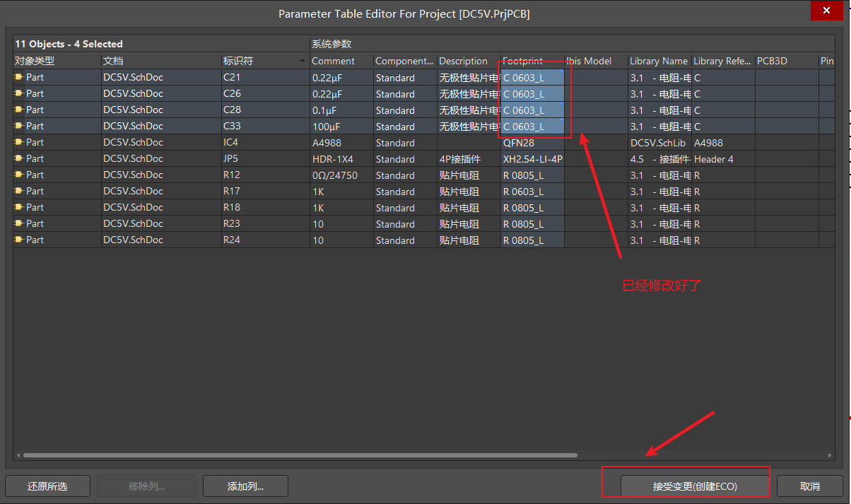Click the part icon in the R24 row
The height and width of the screenshot is (504, 851).
tap(19, 240)
